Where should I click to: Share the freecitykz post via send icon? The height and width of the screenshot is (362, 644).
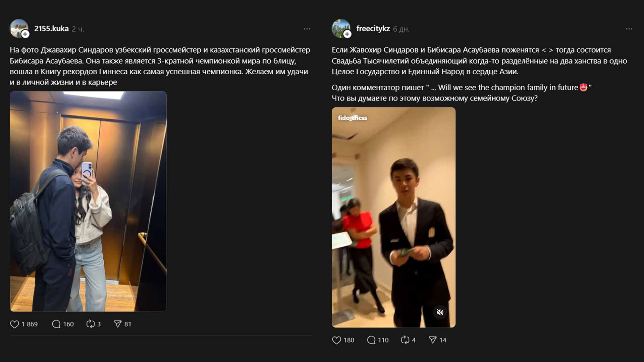433,340
